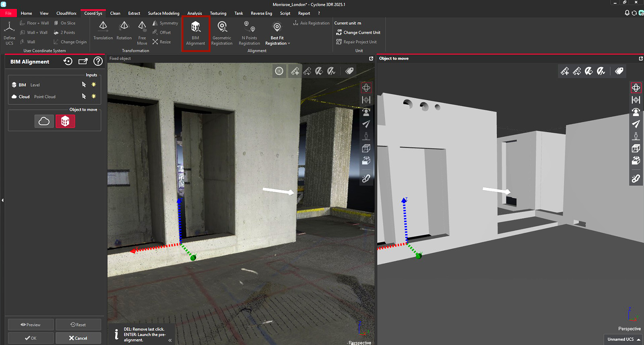Choose the 2 Points option
The height and width of the screenshot is (345, 644).
coord(64,32)
